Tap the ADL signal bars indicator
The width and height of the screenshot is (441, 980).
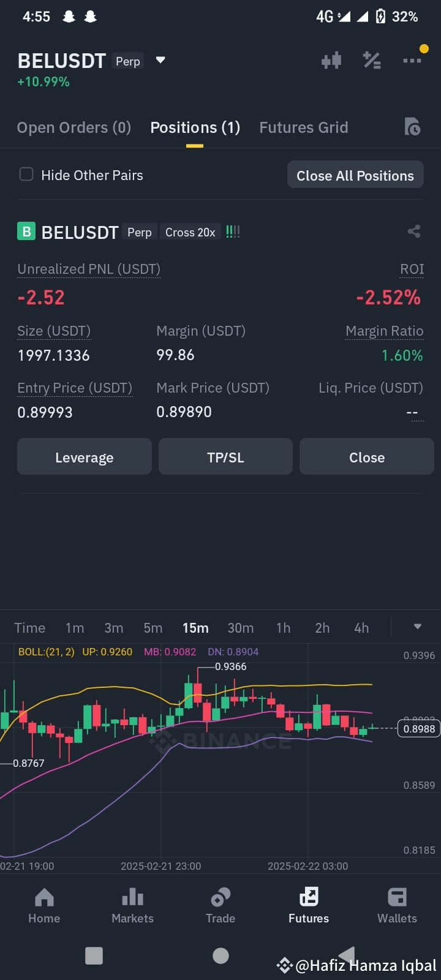[x=233, y=232]
